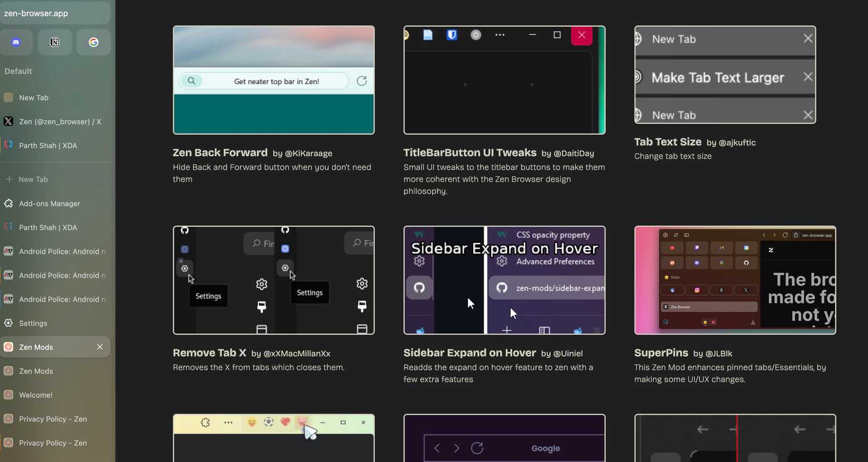The width and height of the screenshot is (868, 462).
Task: Click the X logo on Zen tab
Action: click(x=8, y=122)
